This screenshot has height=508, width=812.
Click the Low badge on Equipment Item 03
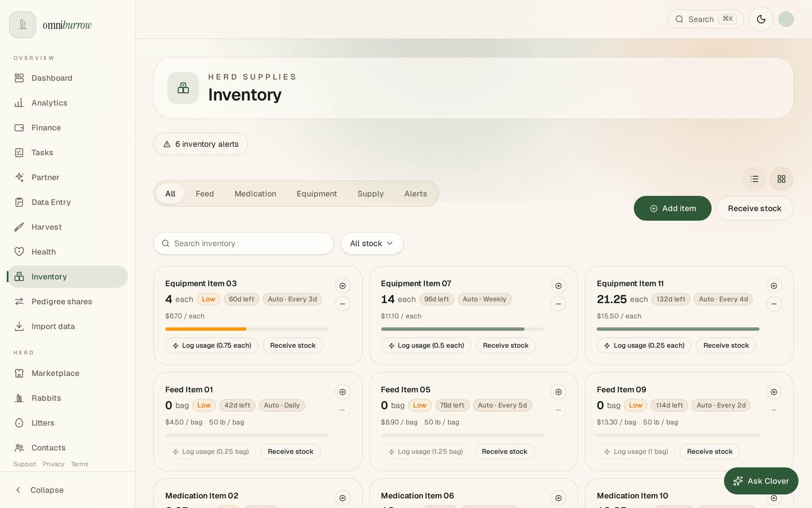click(x=209, y=299)
